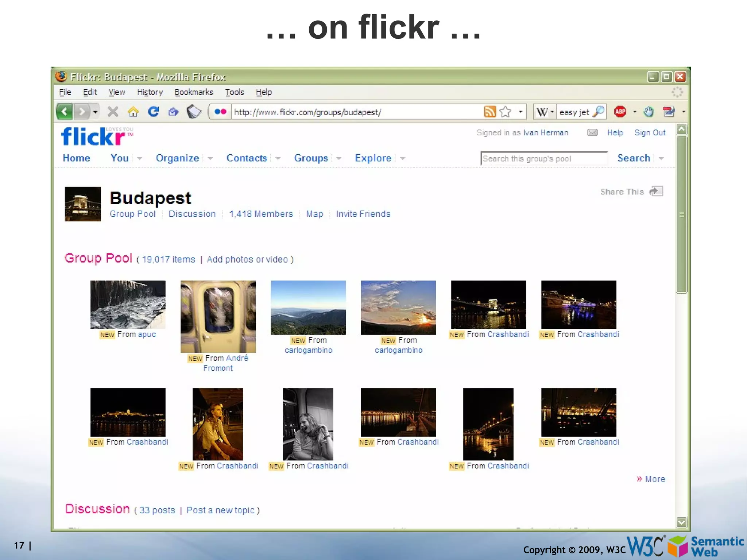This screenshot has height=560, width=747.
Task: Click the Adblock Plus ABP icon
Action: tap(620, 112)
